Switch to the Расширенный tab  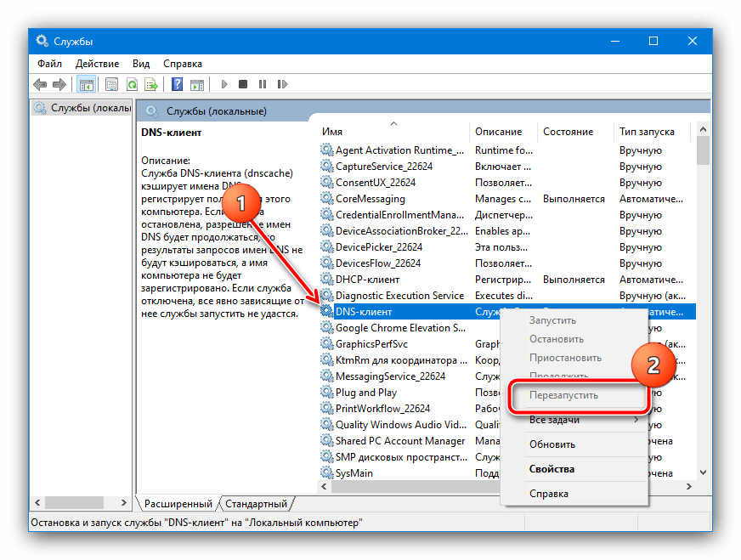point(178,504)
